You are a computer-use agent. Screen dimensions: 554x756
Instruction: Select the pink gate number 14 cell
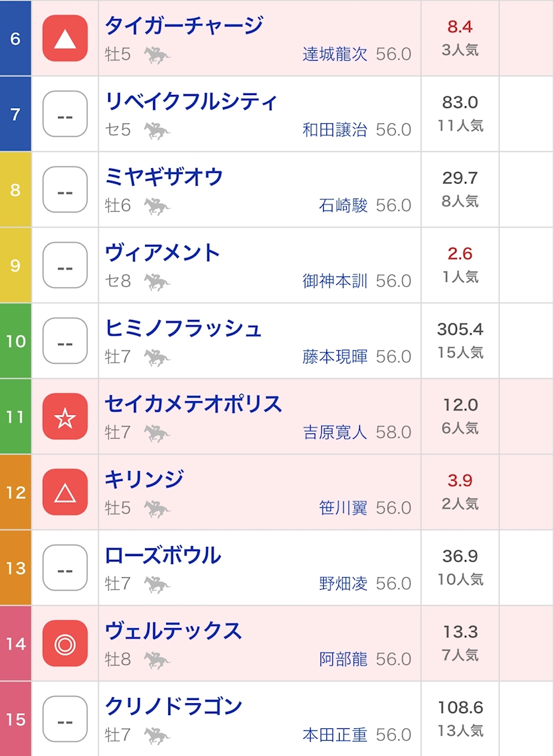[x=15, y=644]
